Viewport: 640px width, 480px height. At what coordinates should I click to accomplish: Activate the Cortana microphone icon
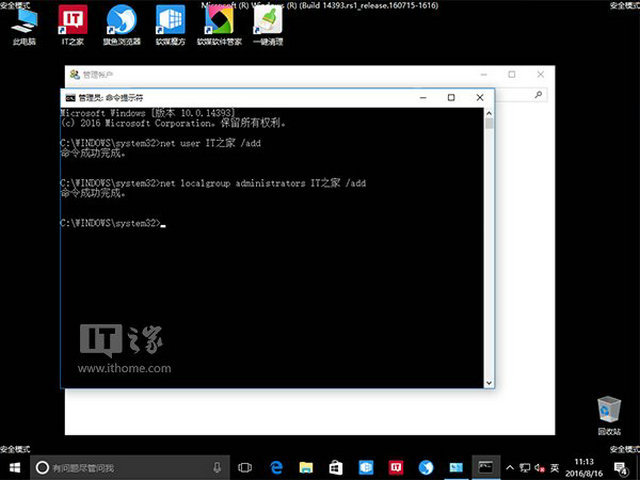pyautogui.click(x=218, y=467)
